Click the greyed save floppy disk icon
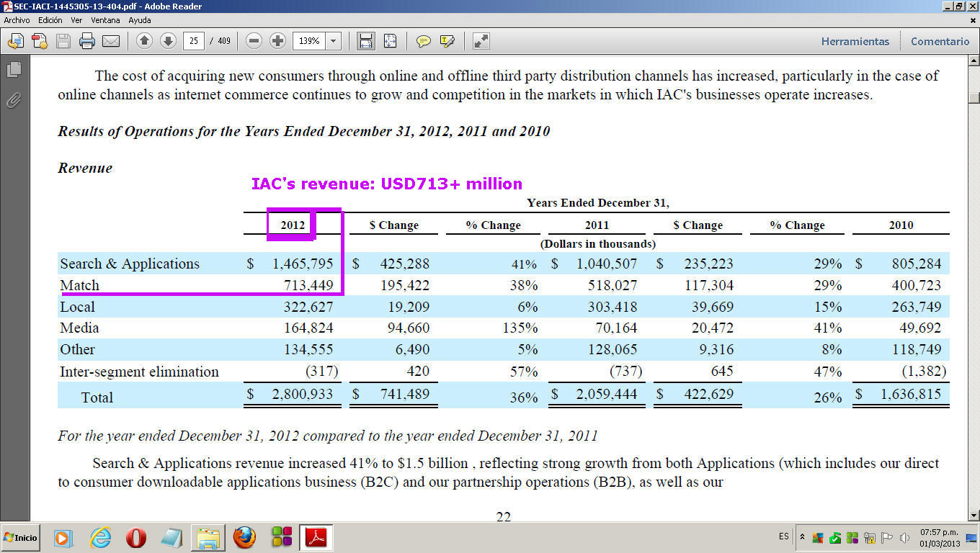Image resolution: width=980 pixels, height=553 pixels. tap(63, 41)
